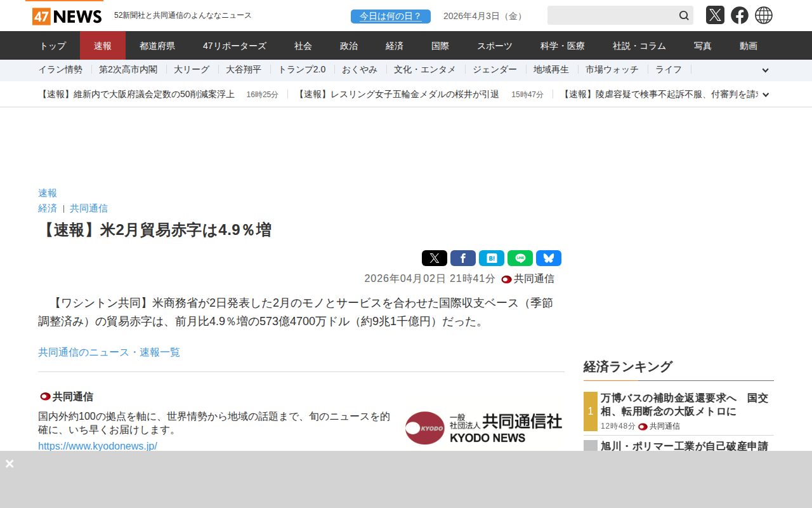Open ranking article 旭川・ポリマー工業

coord(684,446)
